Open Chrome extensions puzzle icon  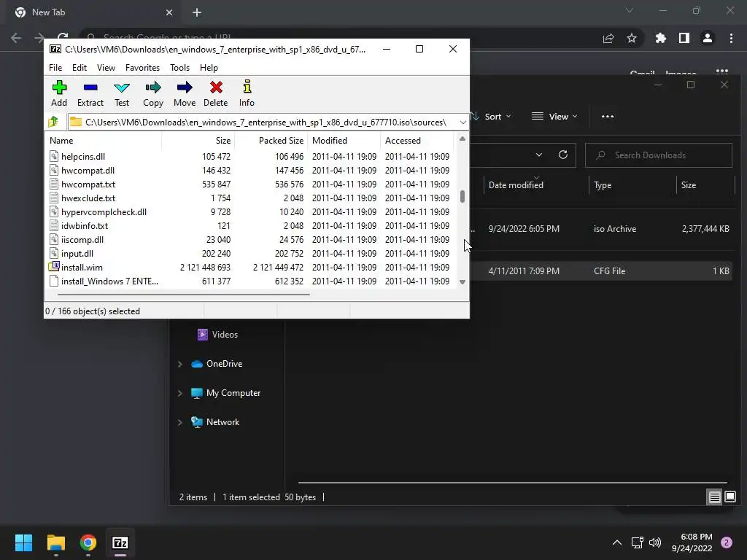[661, 38]
